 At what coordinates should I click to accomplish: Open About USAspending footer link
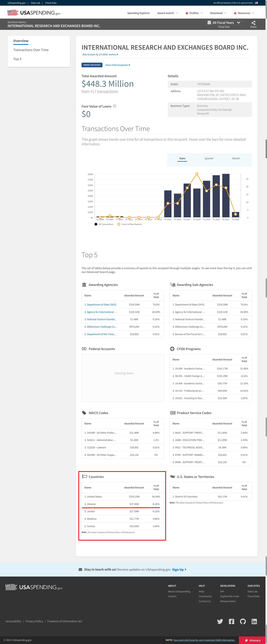point(179,591)
